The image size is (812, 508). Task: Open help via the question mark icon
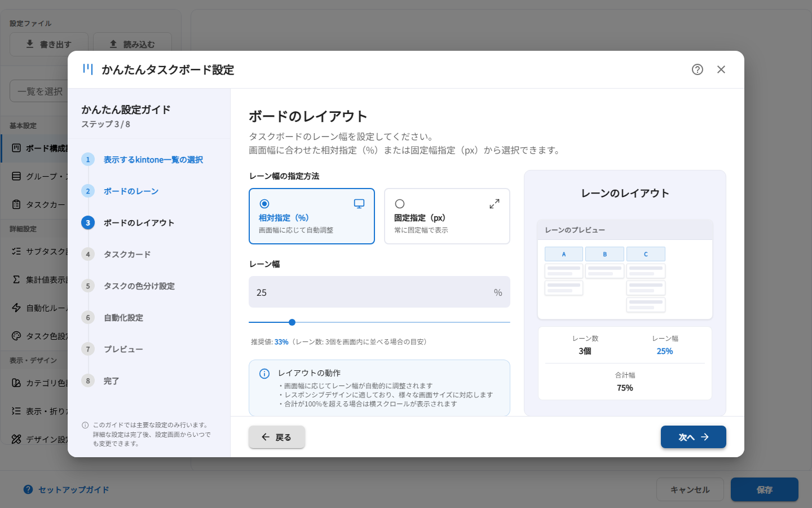click(698, 69)
